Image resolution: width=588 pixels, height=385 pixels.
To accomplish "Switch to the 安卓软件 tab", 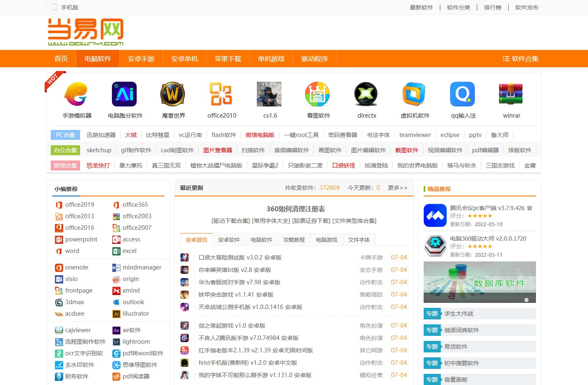I will pyautogui.click(x=229, y=240).
